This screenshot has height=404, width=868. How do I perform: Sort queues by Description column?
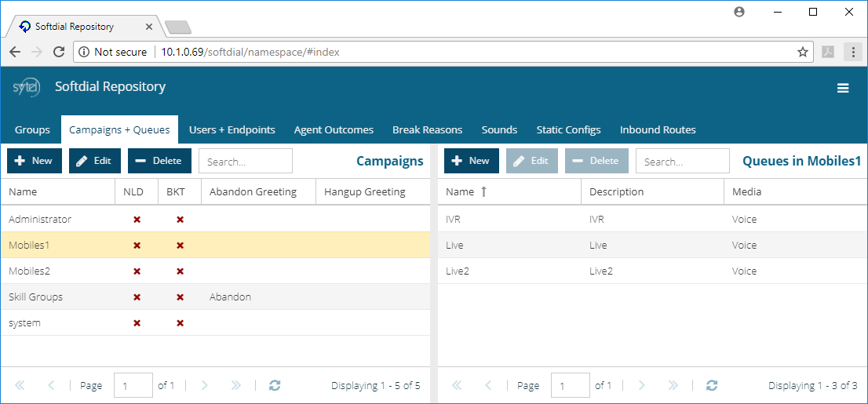(653, 192)
